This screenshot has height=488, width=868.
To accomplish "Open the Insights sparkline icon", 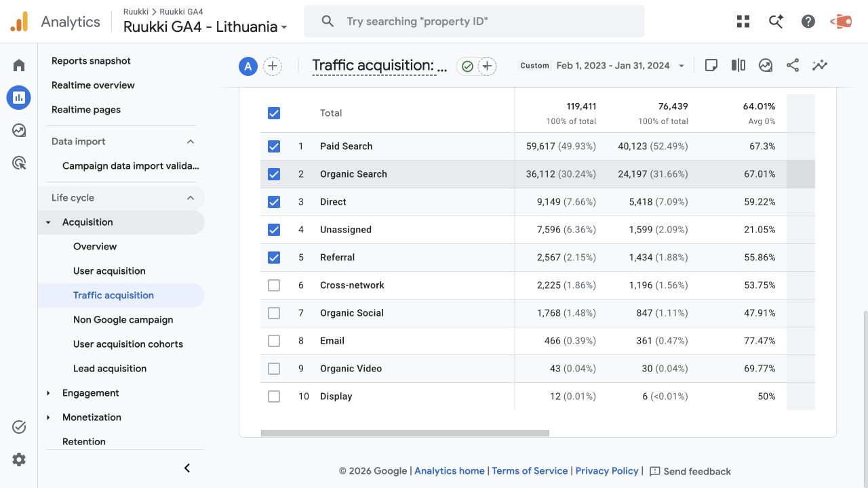I will (x=820, y=66).
